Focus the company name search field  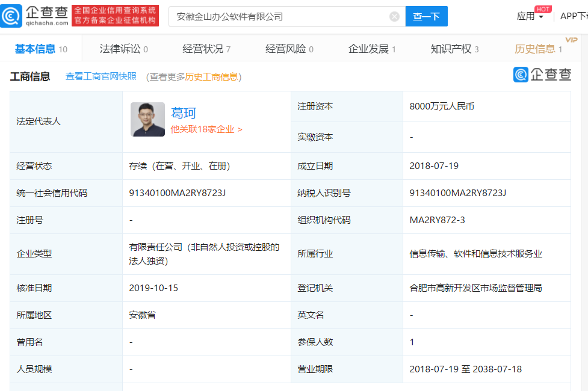[x=280, y=17]
